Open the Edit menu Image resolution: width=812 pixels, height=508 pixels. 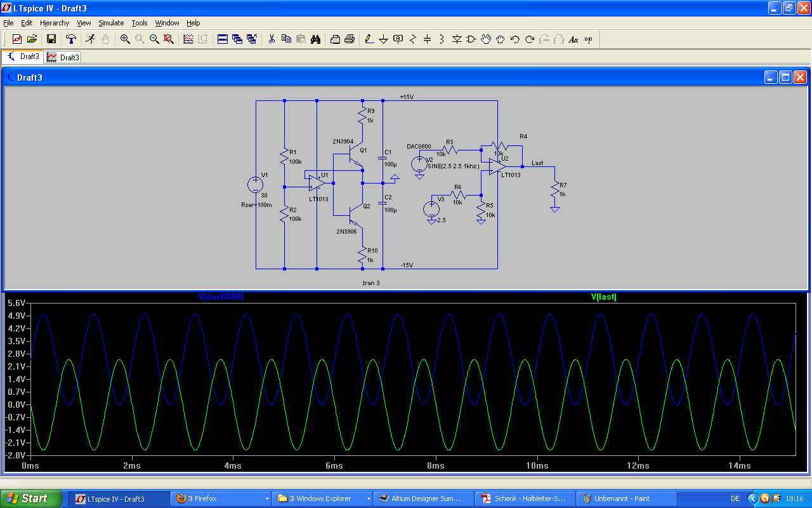[27, 23]
